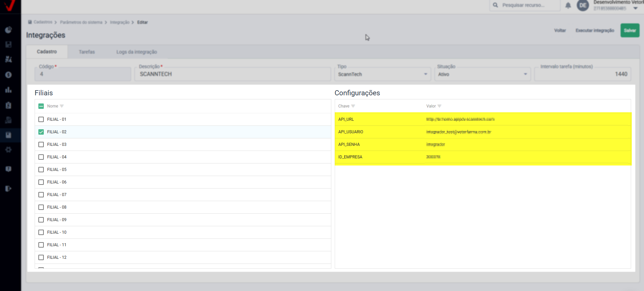Click the help question mark sidebar icon
This screenshot has width=644, height=291.
[8, 169]
